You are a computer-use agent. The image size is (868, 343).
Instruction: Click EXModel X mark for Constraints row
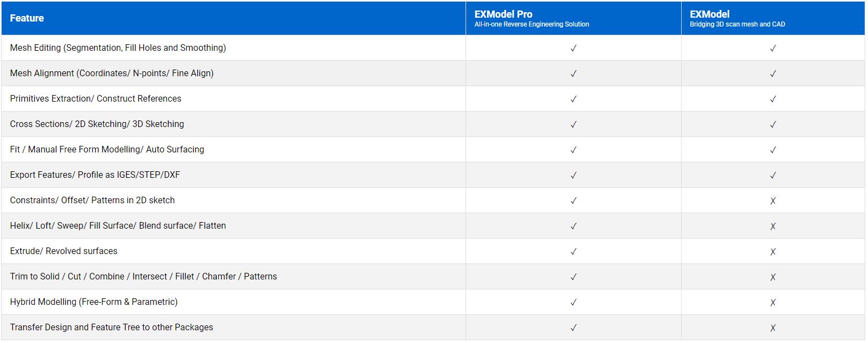coord(773,200)
